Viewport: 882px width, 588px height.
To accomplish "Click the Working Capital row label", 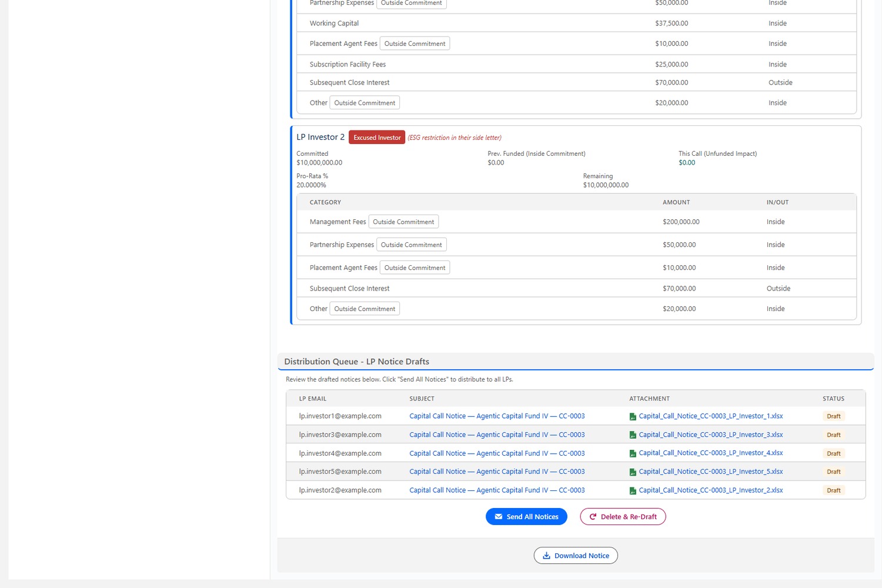I will coord(334,24).
